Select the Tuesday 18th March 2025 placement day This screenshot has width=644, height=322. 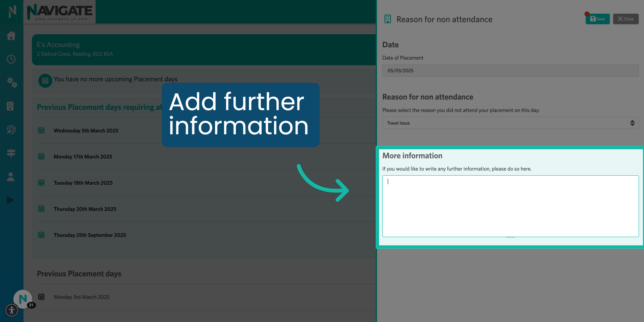click(x=83, y=183)
